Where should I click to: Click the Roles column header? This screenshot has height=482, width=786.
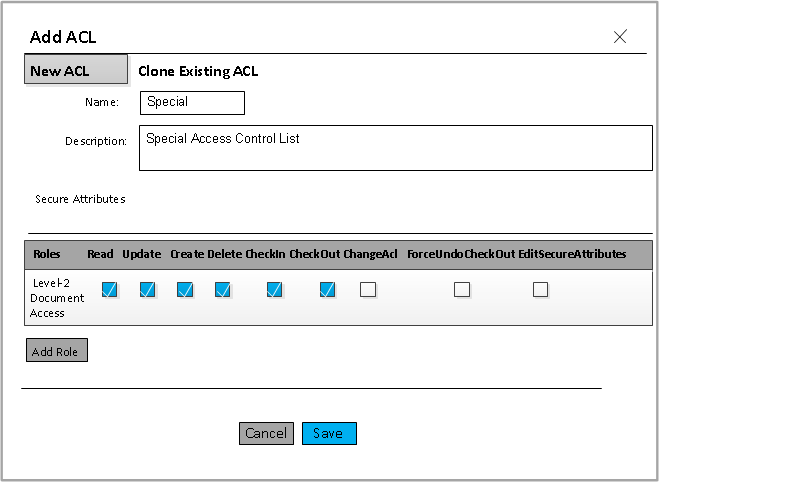pos(47,254)
